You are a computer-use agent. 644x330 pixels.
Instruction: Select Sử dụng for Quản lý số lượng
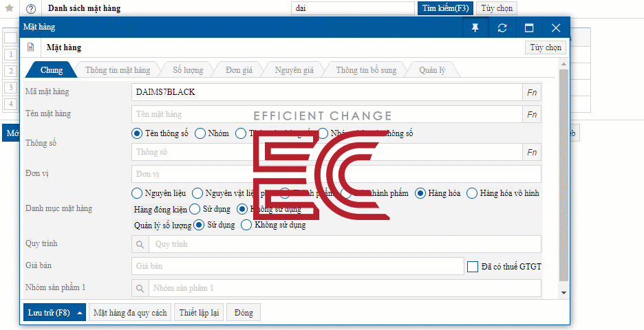pyautogui.click(x=200, y=225)
